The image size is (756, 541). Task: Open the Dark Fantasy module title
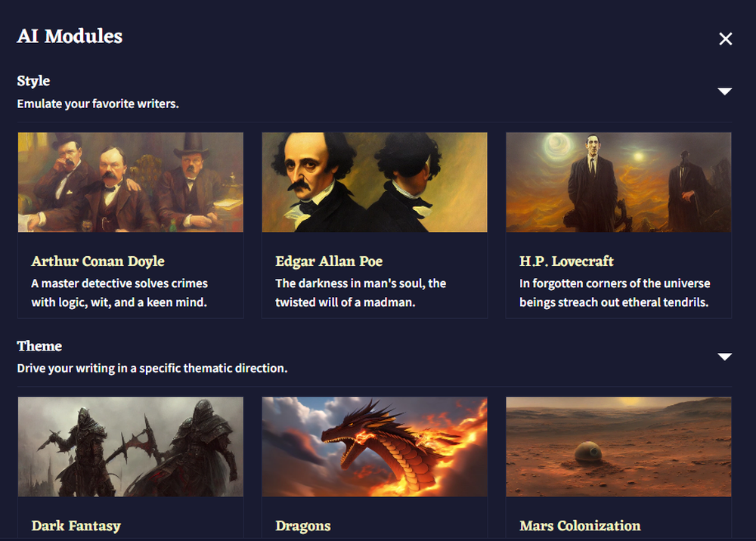(x=76, y=526)
